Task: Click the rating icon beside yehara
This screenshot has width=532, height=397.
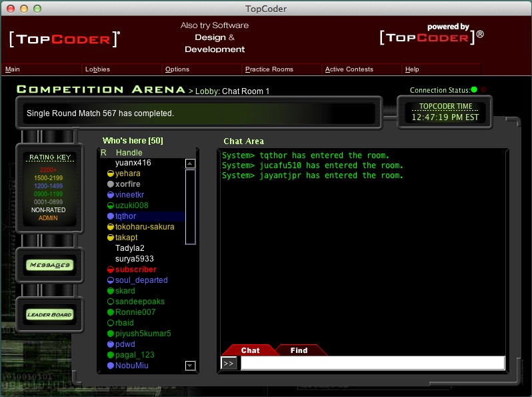Action: pos(110,173)
